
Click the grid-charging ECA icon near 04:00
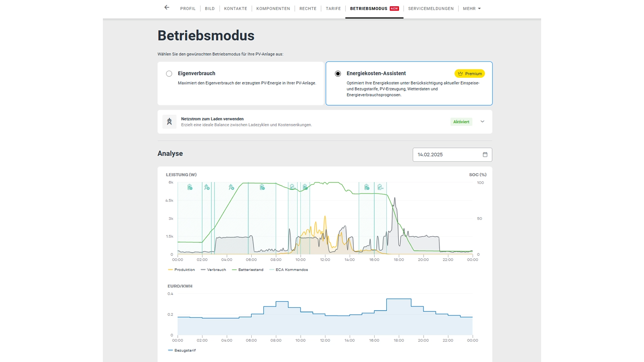(x=231, y=187)
